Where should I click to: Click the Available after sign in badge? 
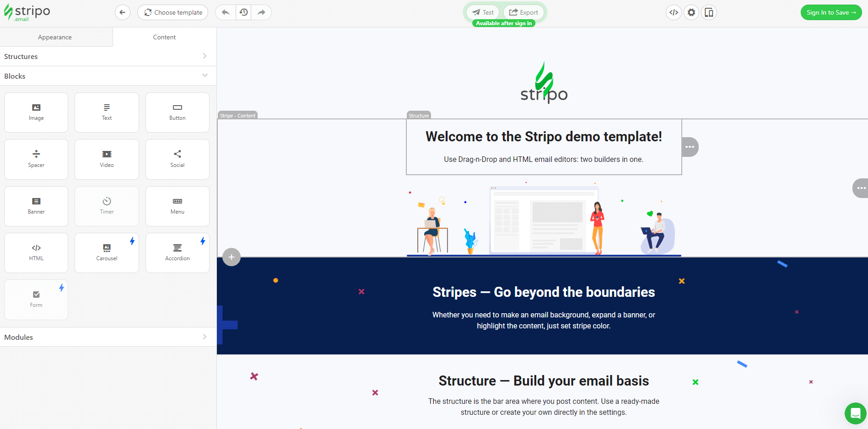click(x=504, y=23)
